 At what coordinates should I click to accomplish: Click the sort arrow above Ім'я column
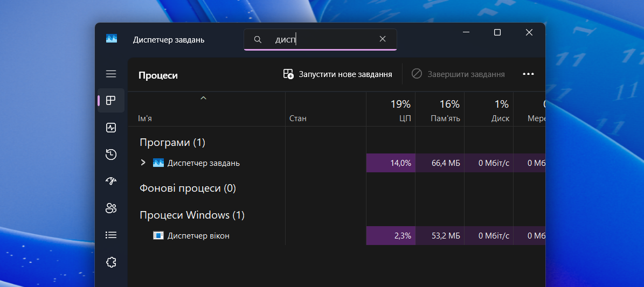click(203, 97)
